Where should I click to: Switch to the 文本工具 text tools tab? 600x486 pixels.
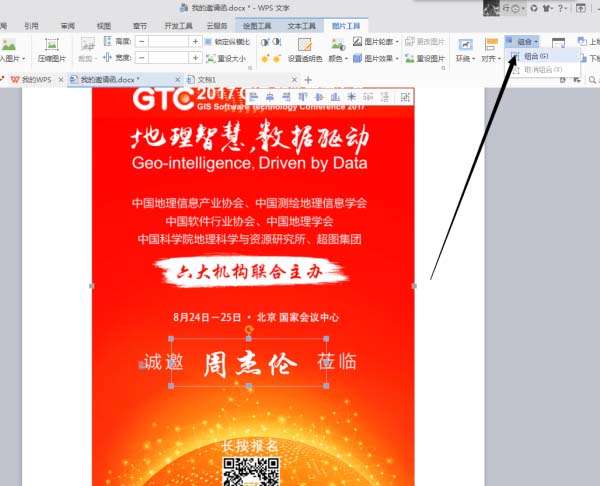(302, 26)
